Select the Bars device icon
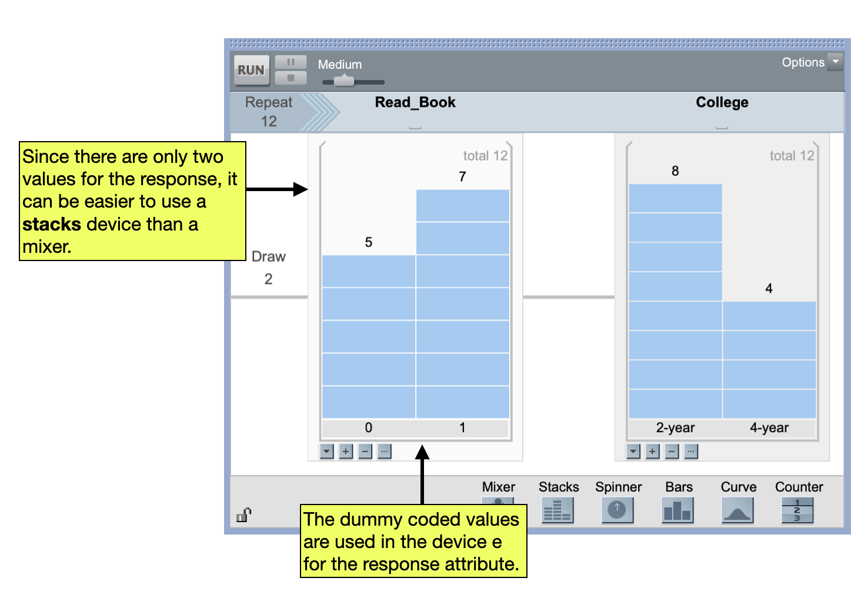Screen dimensions: 868x608 [678, 510]
